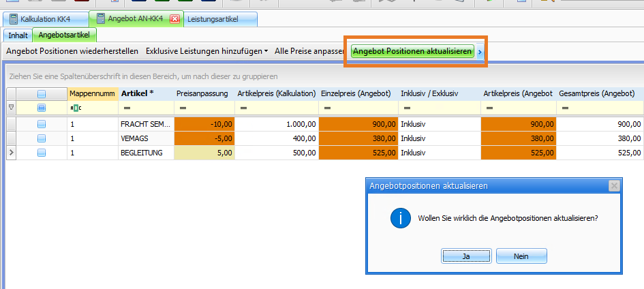Select the VEMAGS row checkbox
This screenshot has width=644, height=289.
[x=42, y=138]
